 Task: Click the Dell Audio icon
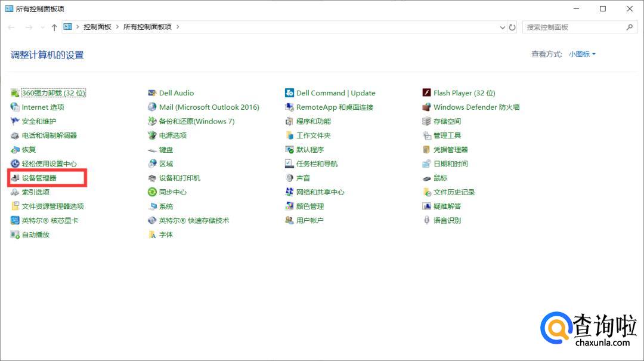click(152, 93)
